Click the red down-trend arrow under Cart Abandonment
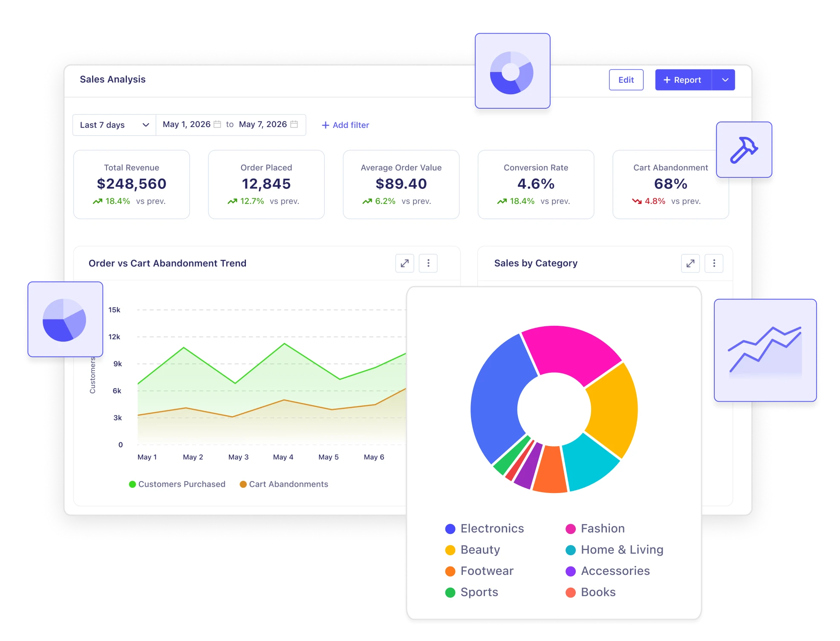The width and height of the screenshot is (840, 641). [637, 201]
